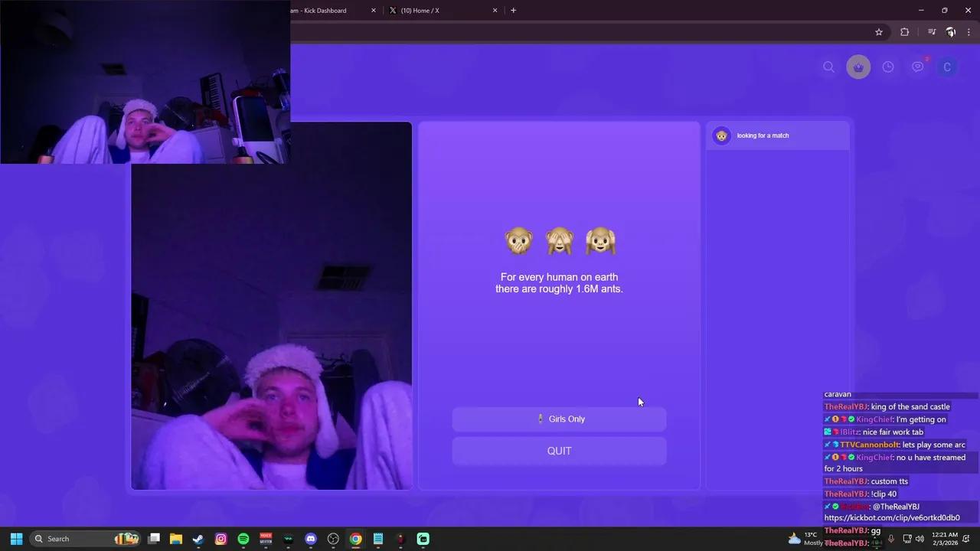Open the heart chat messages icon
Viewport: 980px width, 551px height.
(917, 67)
